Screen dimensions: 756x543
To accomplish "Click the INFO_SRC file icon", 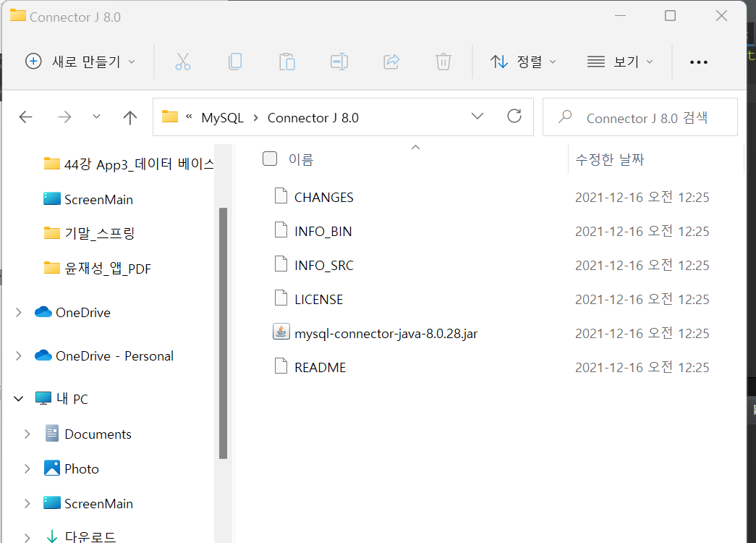I will click(x=281, y=264).
